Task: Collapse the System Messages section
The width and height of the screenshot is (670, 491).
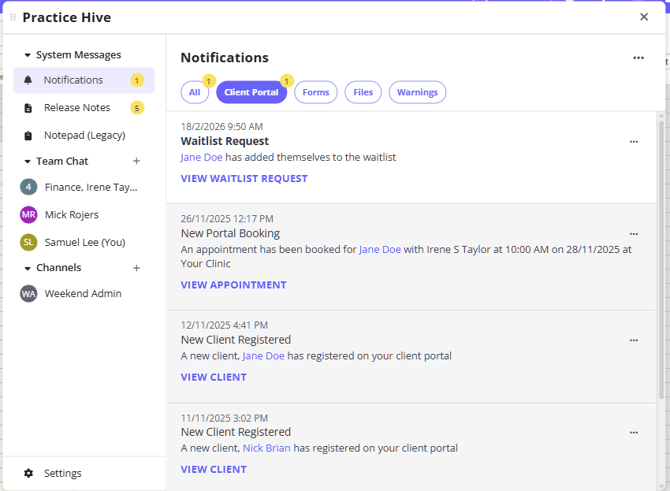Action: 27,56
